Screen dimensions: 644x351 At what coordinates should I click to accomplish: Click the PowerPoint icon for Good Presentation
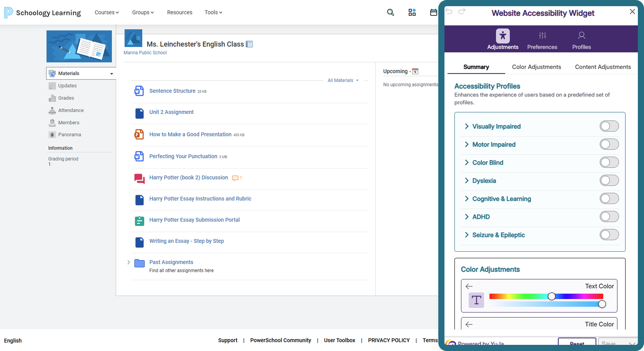pyautogui.click(x=139, y=134)
